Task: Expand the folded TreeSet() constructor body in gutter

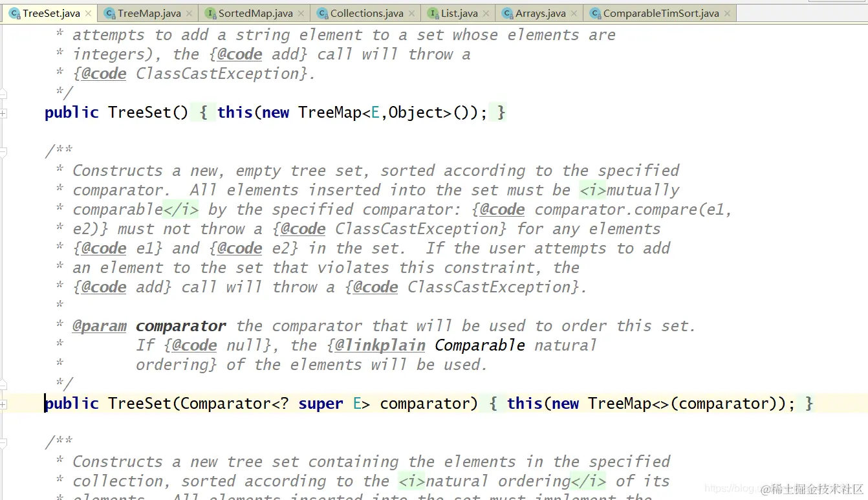Action: (3, 113)
